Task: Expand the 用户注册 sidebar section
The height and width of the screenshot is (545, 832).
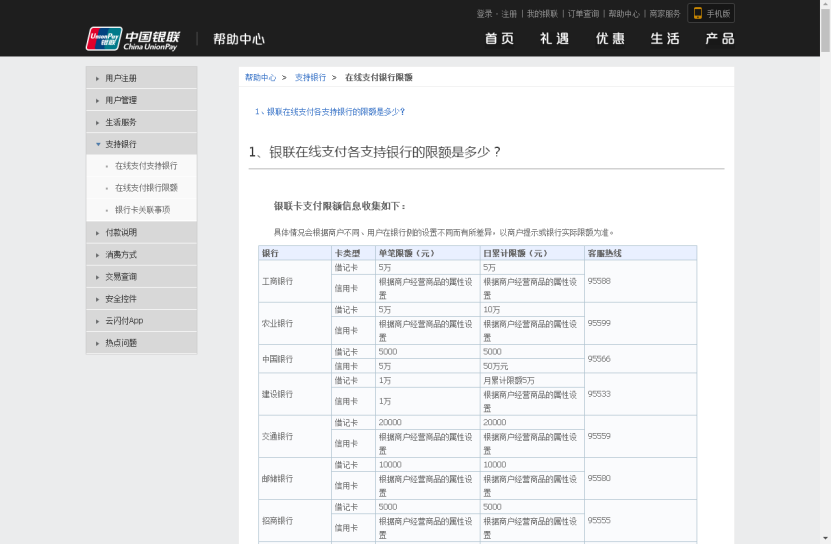Action: [142, 78]
